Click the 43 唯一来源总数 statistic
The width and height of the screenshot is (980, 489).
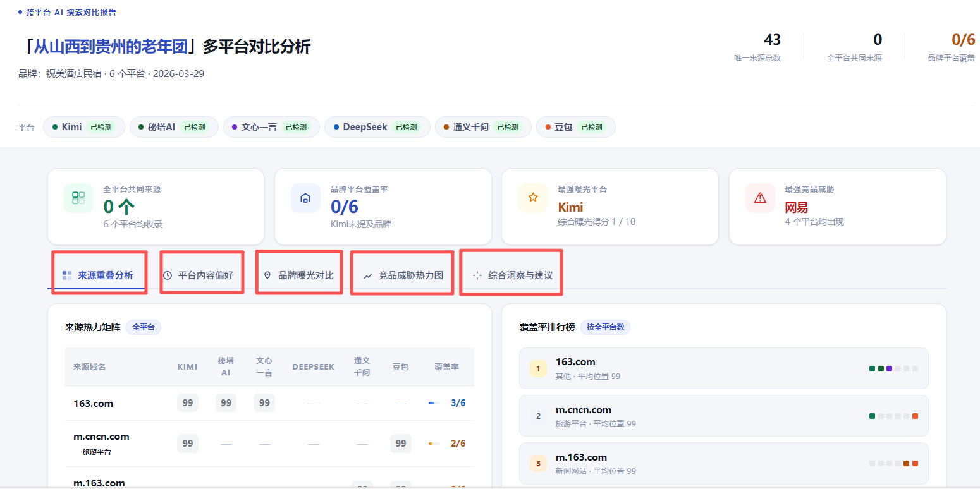(x=757, y=47)
